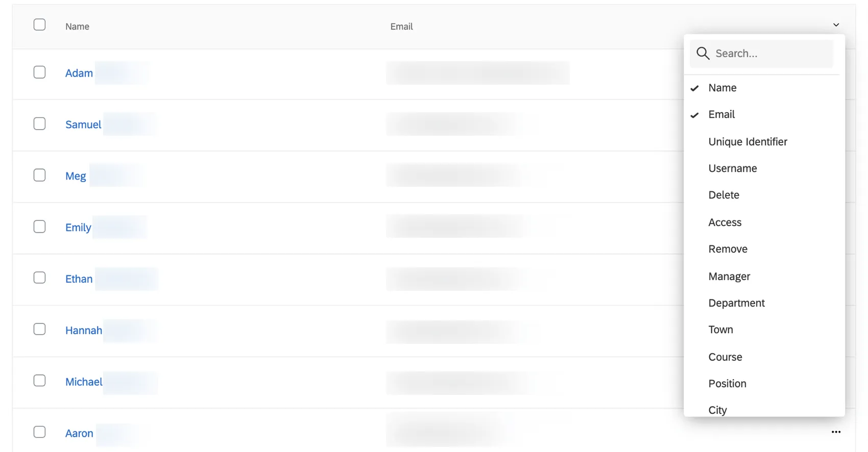The width and height of the screenshot is (868, 452).
Task: Show the Course column
Action: pyautogui.click(x=725, y=357)
